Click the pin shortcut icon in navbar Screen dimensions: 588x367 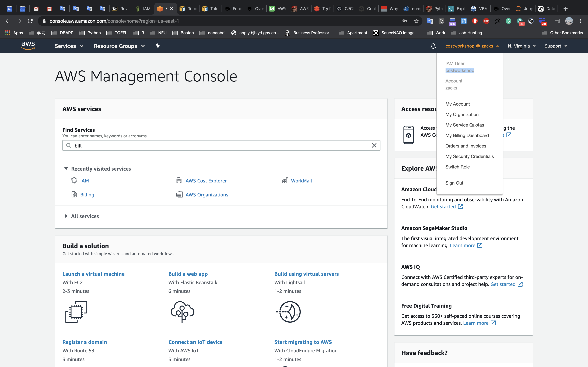pyautogui.click(x=158, y=46)
